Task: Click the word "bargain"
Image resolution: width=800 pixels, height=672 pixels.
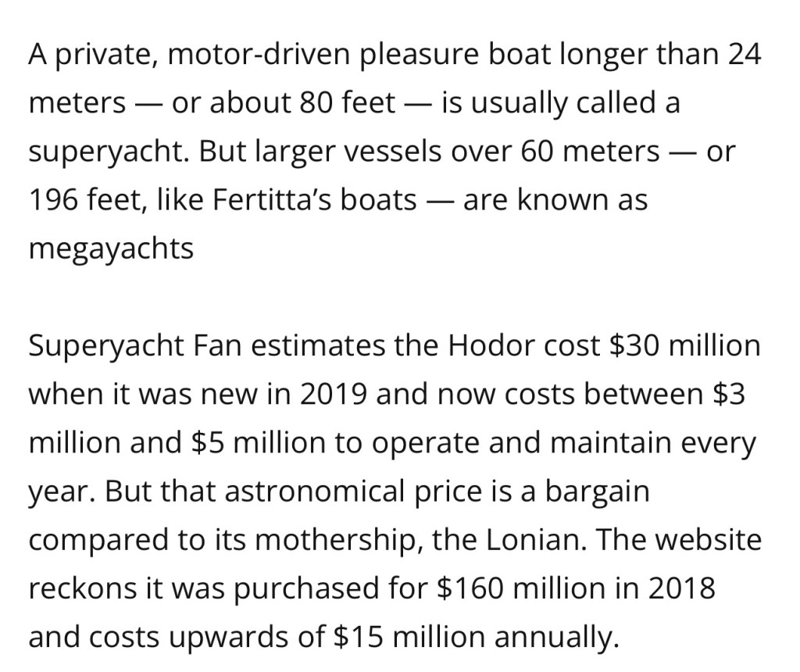Action: [x=597, y=491]
